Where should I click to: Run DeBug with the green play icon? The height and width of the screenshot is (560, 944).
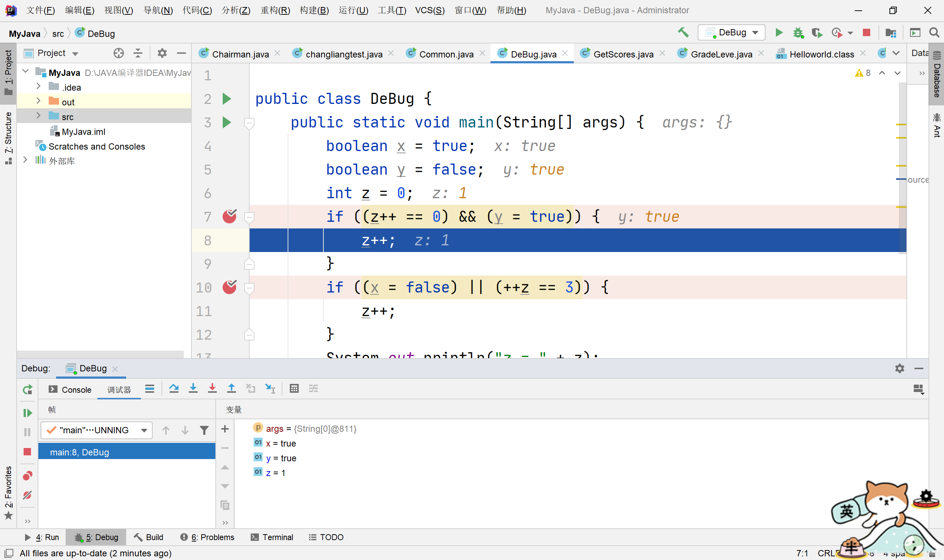click(x=778, y=33)
